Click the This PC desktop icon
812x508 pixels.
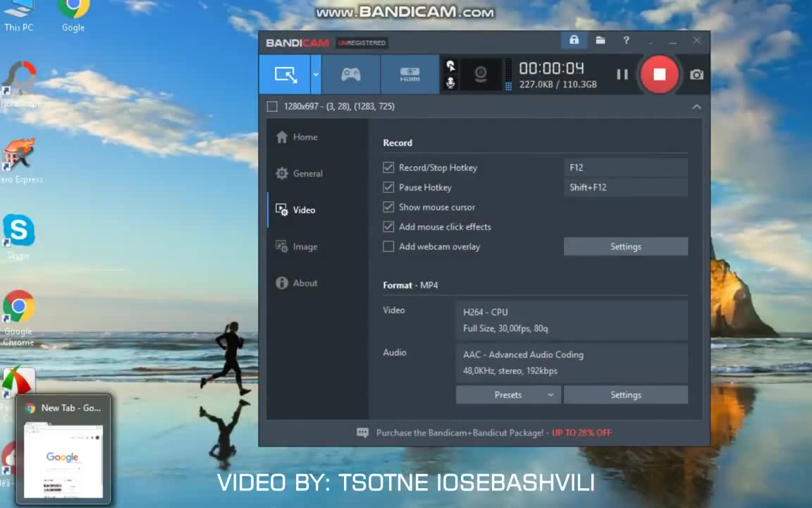(x=18, y=16)
